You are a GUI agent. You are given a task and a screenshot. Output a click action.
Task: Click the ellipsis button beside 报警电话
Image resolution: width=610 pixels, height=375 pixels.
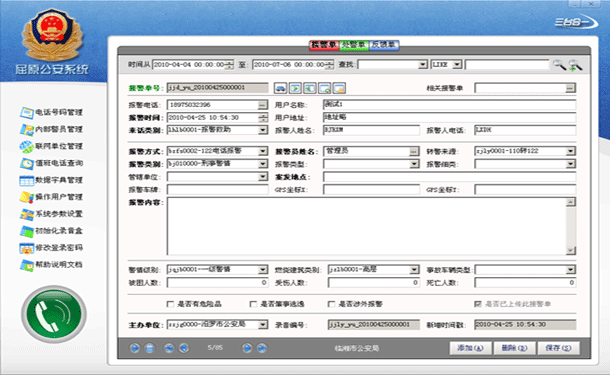(x=263, y=105)
